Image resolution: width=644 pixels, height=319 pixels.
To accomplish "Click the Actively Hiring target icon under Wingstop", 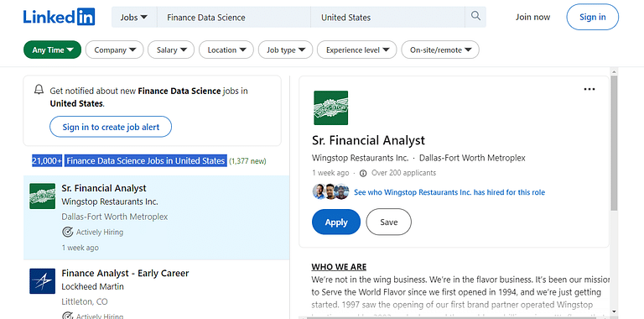I will (x=67, y=232).
